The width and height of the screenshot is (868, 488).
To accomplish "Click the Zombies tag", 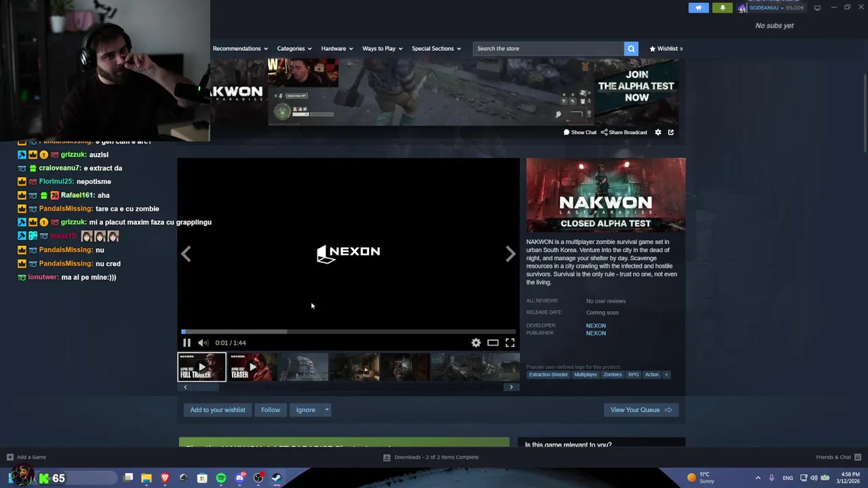I will pyautogui.click(x=612, y=375).
